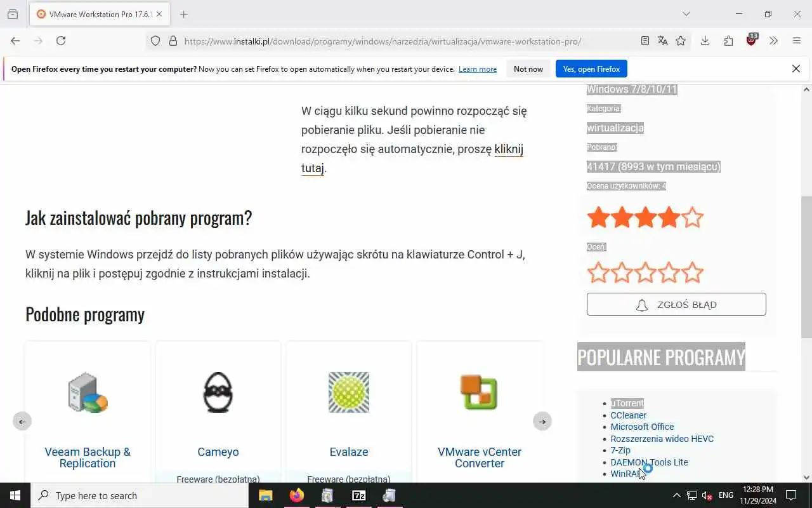
Task: Bookmark this page with the star icon
Action: 681,41
